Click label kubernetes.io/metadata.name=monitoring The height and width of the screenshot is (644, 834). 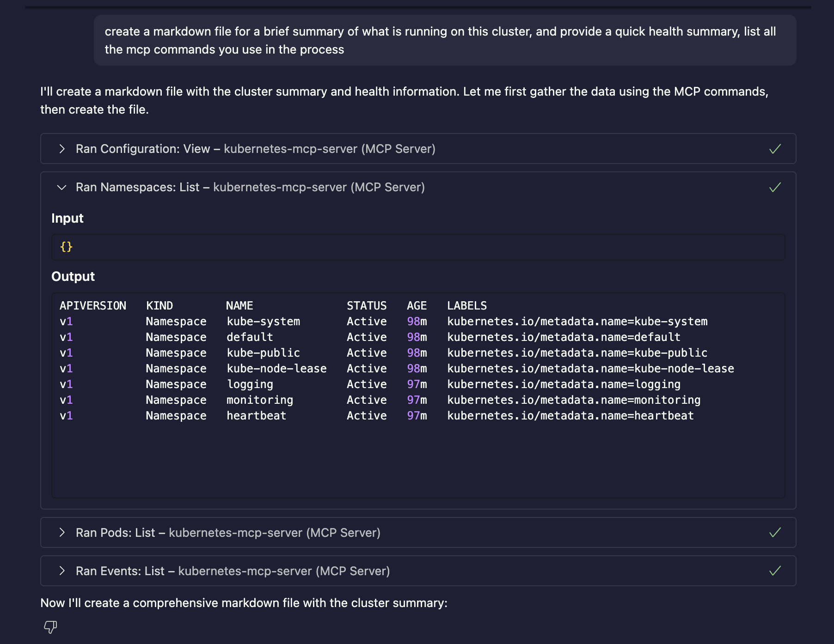(x=574, y=400)
